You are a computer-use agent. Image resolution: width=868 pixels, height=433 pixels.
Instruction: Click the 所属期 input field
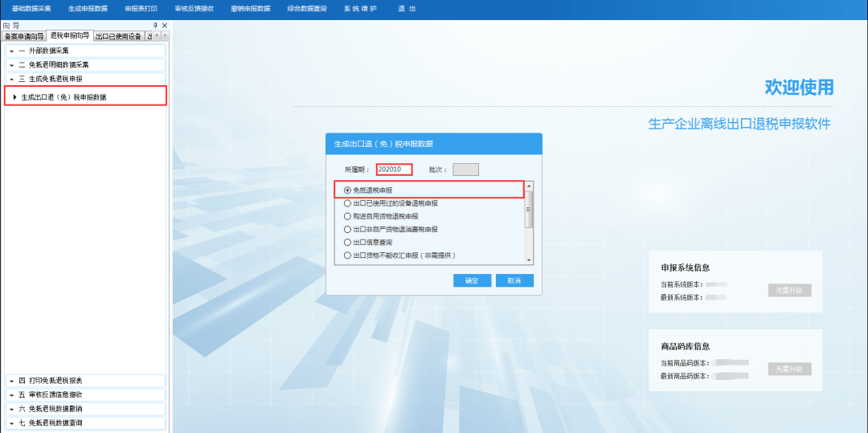(x=394, y=170)
